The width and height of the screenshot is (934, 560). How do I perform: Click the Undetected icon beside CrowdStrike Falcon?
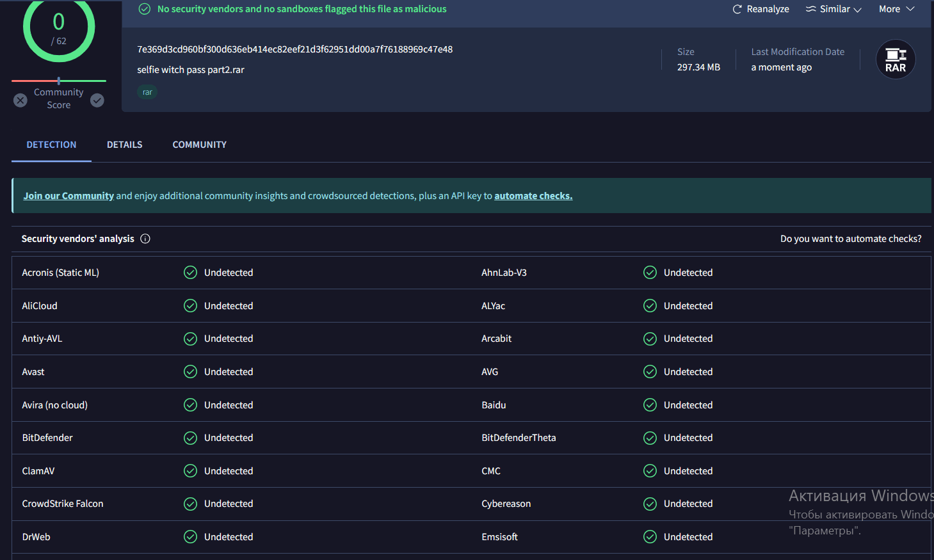point(190,504)
